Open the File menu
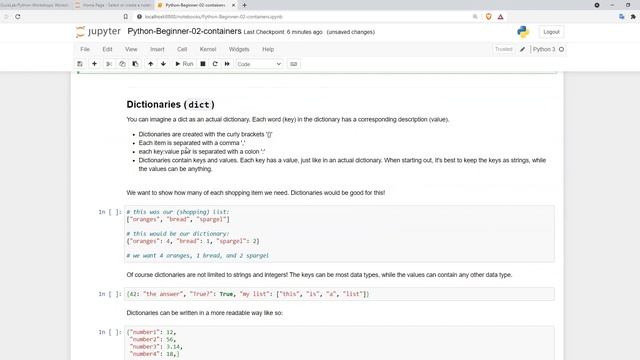Image resolution: width=640 pixels, height=360 pixels. 85,49
